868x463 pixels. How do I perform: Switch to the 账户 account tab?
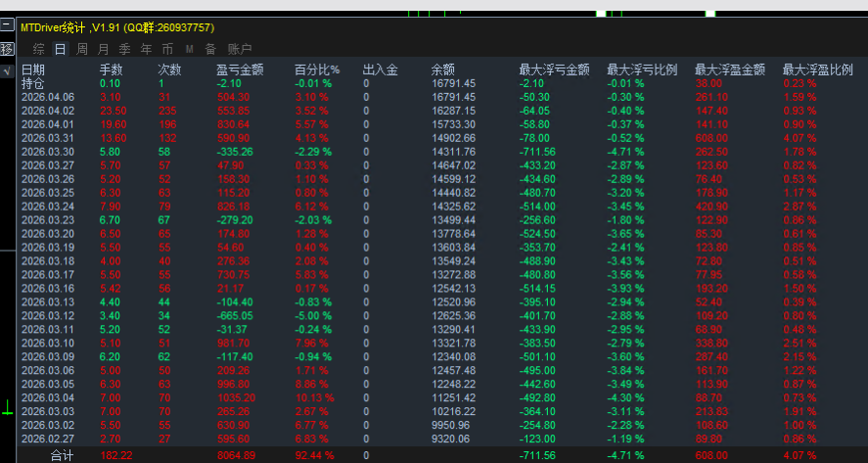pyautogui.click(x=240, y=49)
